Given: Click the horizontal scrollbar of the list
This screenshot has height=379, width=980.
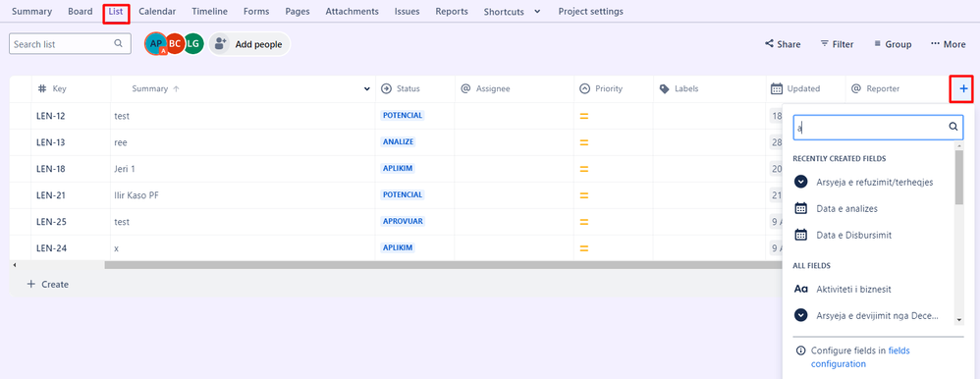Looking at the screenshot, I should (443, 265).
